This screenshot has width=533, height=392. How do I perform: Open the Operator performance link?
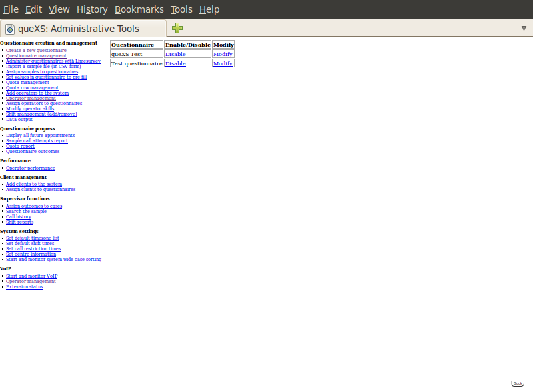click(30, 168)
